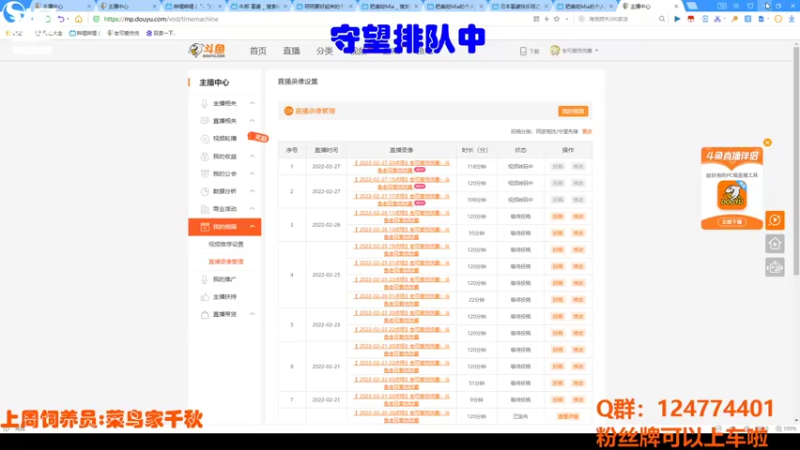The width and height of the screenshot is (800, 450).
Task: Open the 2022-02-27 20点场 recording link
Action: (x=402, y=166)
